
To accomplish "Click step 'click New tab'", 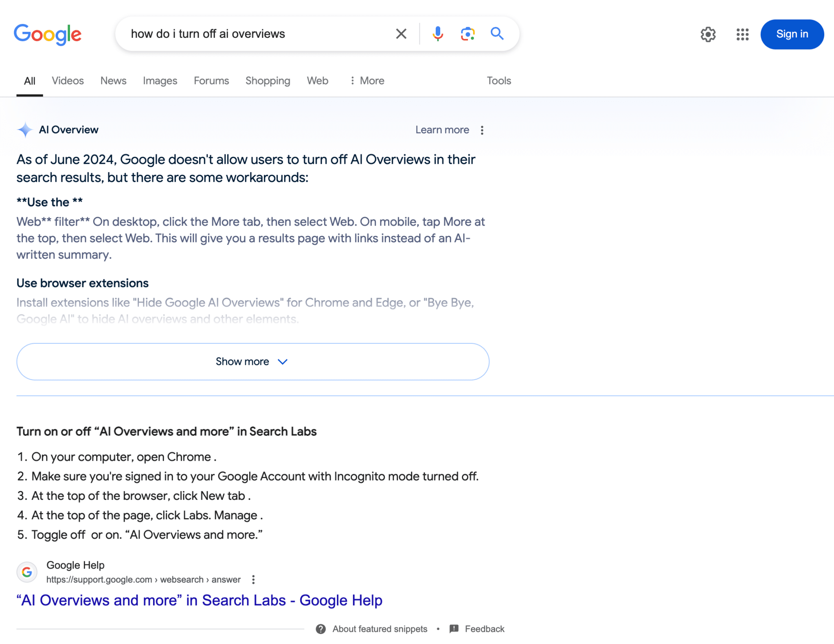I will pos(141,496).
